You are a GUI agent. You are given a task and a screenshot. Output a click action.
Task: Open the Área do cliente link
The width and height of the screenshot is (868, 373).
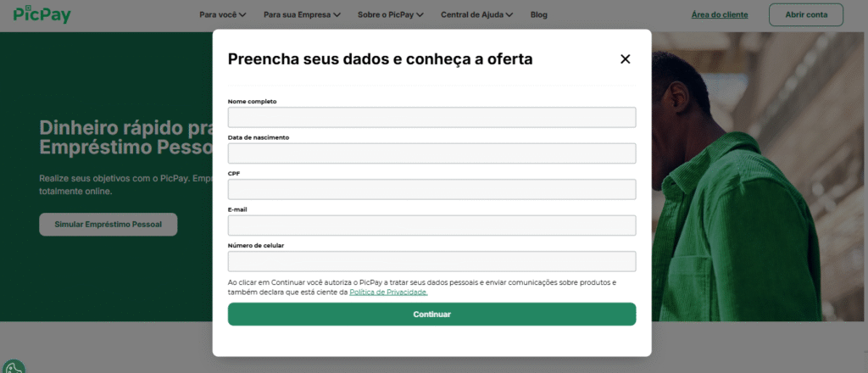719,14
